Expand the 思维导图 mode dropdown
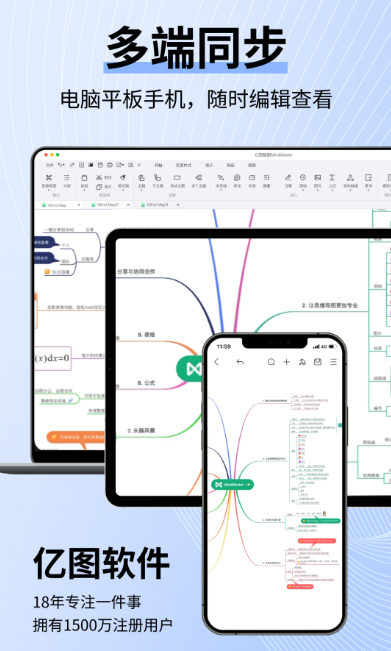Image resolution: width=391 pixels, height=651 pixels. pyautogui.click(x=49, y=190)
